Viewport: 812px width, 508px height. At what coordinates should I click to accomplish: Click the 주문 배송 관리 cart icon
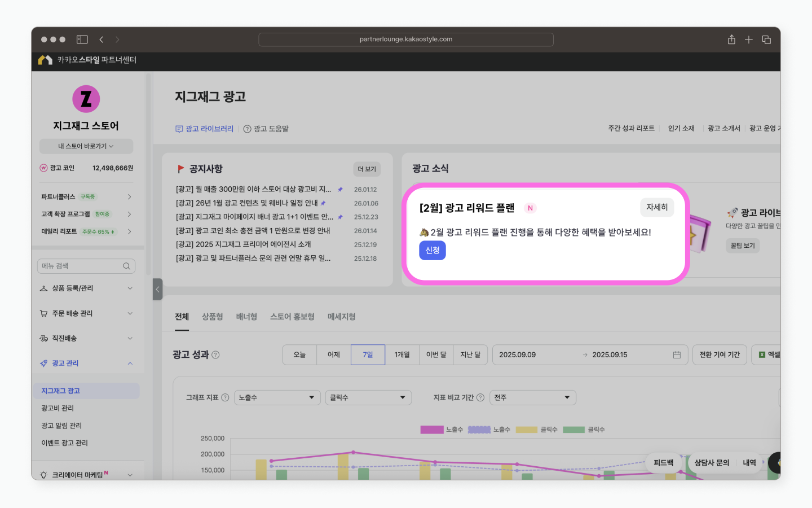tap(45, 313)
